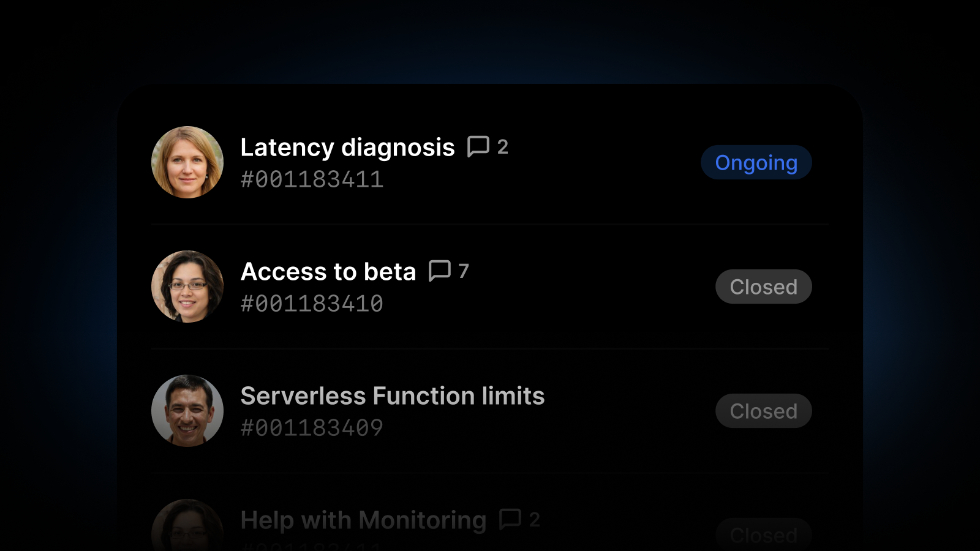Select ticket number #001183409
The height and width of the screenshot is (551, 980).
[x=312, y=429]
